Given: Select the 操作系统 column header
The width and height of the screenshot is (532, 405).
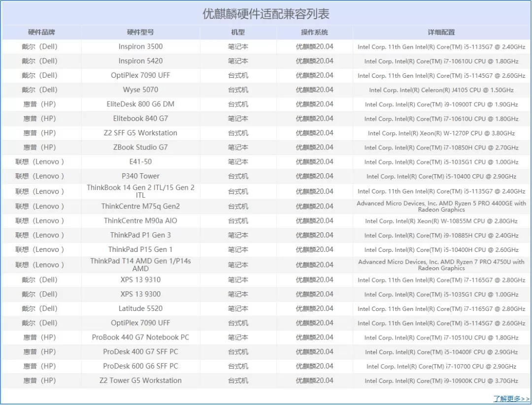Looking at the screenshot, I should [x=314, y=32].
